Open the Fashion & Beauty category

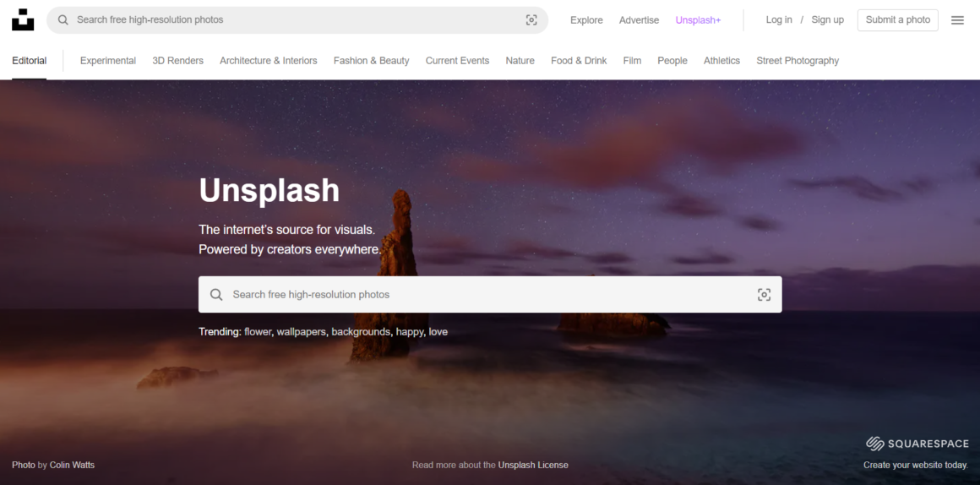pos(371,61)
